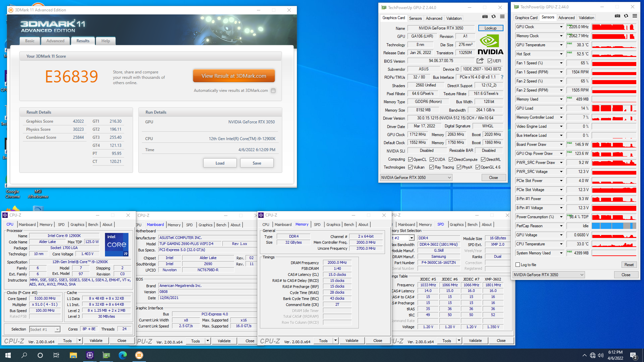Open Bench tab in CPU-Z CPU window

point(93,225)
